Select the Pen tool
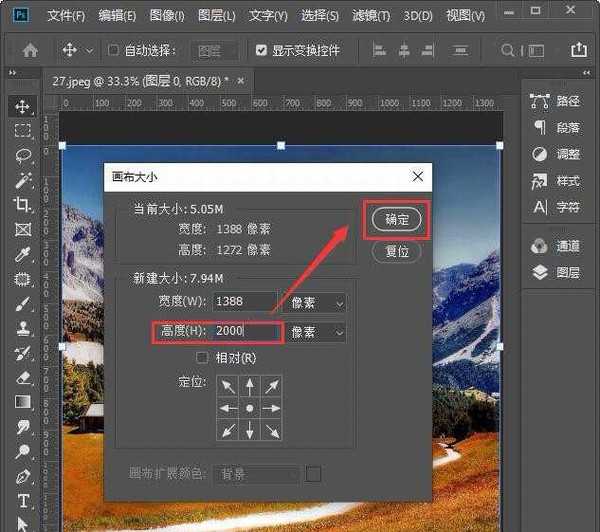Screen dimensions: 600x532 [23, 477]
